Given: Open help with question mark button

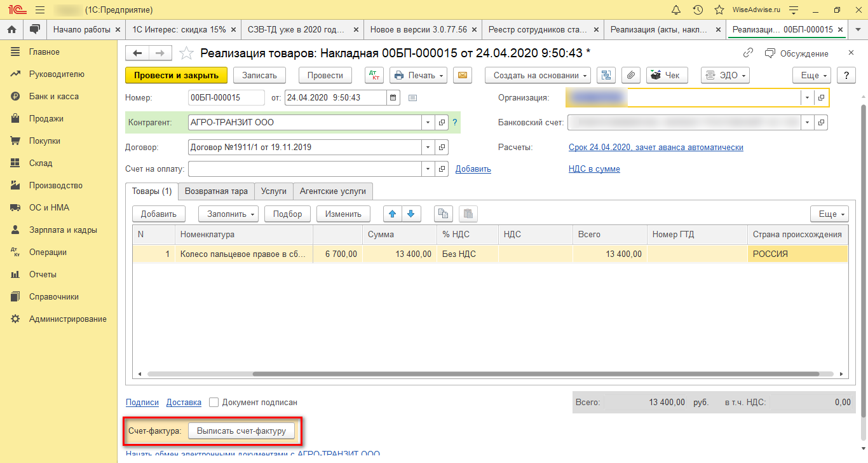Looking at the screenshot, I should (846, 75).
